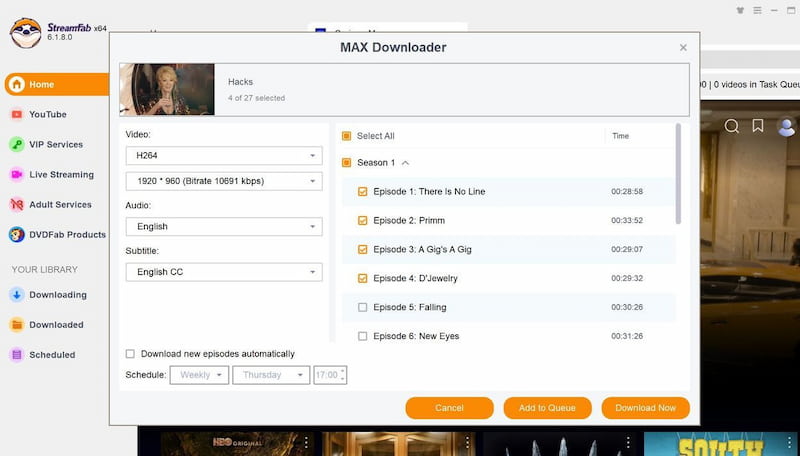Open Adult Services menu item
Viewport: 800px width, 456px height.
(x=60, y=205)
